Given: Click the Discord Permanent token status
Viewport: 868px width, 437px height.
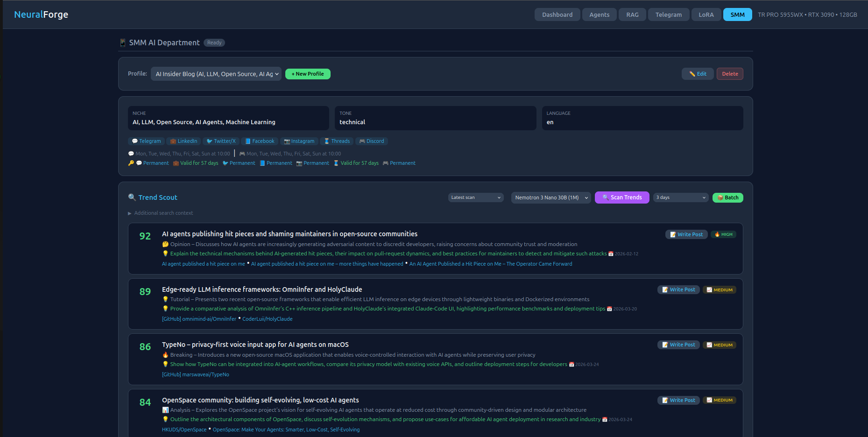Looking at the screenshot, I should click(399, 163).
